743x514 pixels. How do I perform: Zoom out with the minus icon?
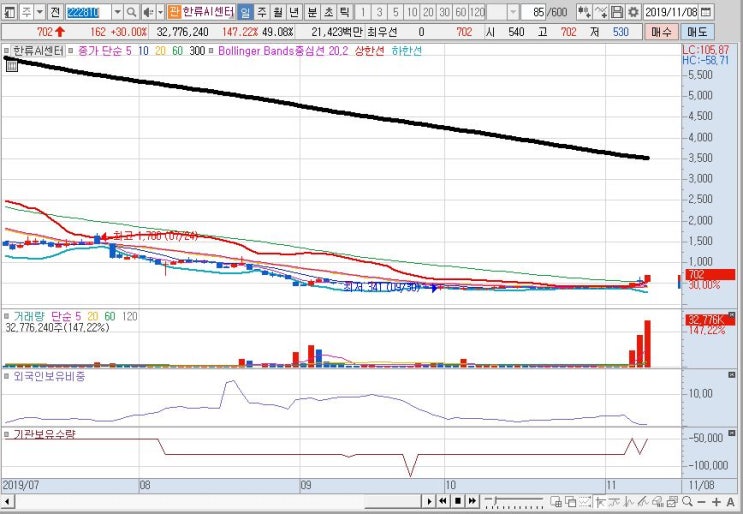tap(702, 501)
